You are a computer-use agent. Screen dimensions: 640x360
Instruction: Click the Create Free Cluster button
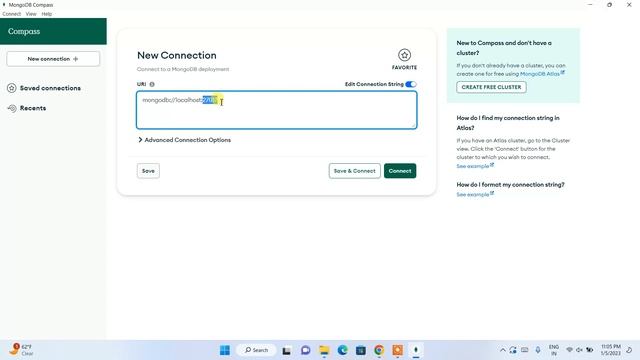tap(491, 87)
